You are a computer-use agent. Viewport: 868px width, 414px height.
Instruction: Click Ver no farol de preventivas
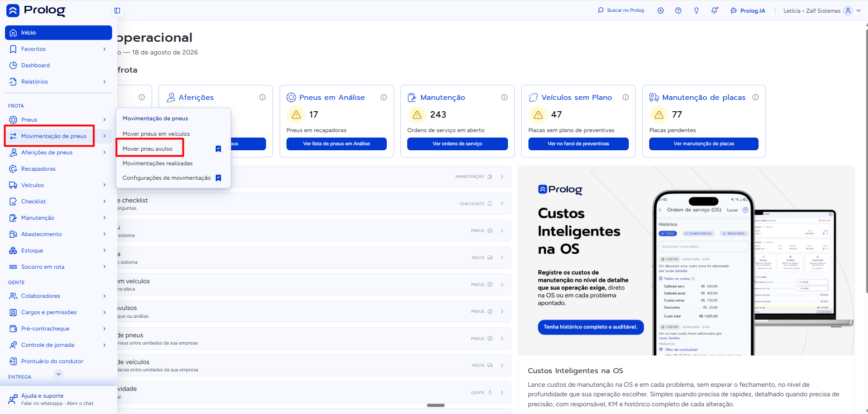click(x=578, y=144)
